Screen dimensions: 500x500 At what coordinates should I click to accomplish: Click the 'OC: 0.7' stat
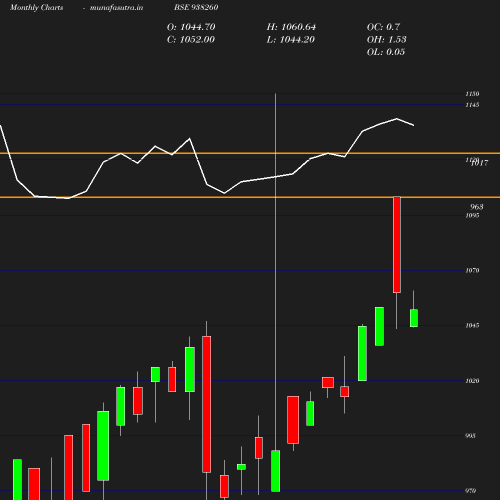383,27
